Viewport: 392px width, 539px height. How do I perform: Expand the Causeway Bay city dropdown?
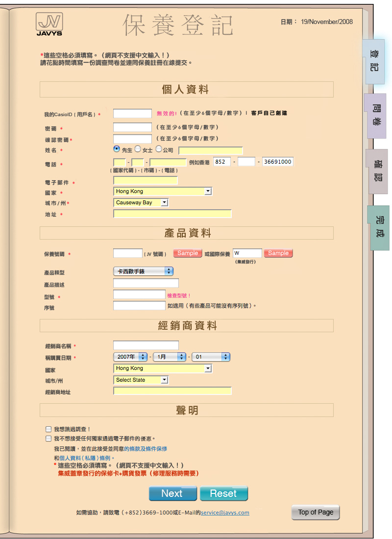click(x=141, y=202)
